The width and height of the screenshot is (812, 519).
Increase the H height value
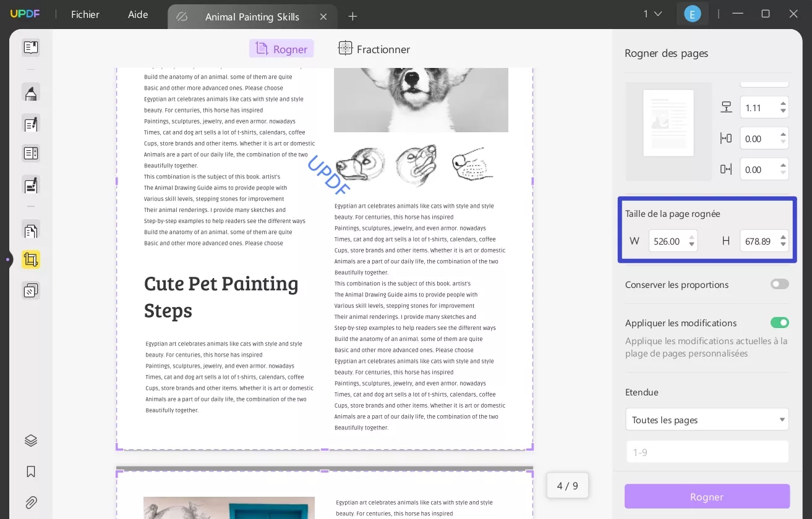(784, 237)
